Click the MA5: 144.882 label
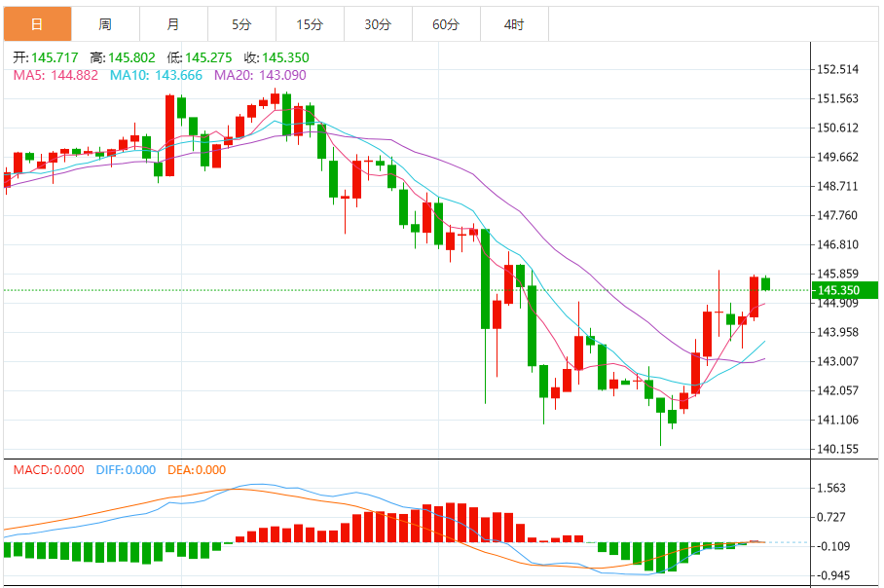This screenshot has height=588, width=884. coord(55,75)
